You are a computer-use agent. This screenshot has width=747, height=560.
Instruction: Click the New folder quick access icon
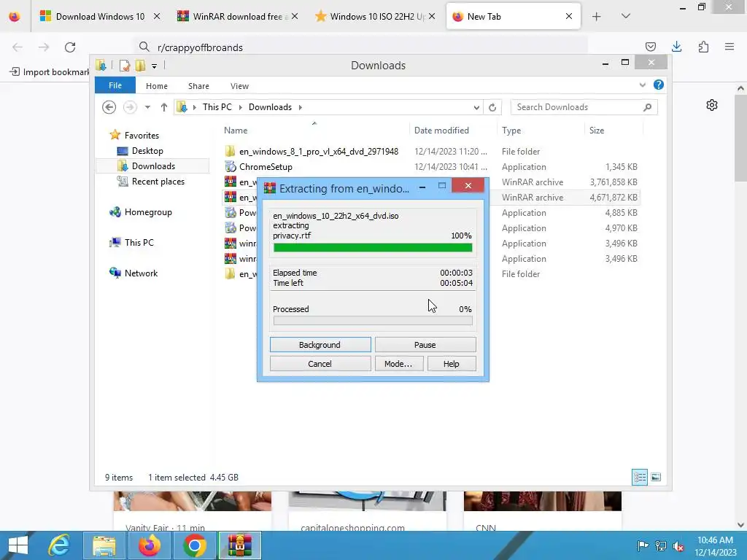tap(140, 66)
